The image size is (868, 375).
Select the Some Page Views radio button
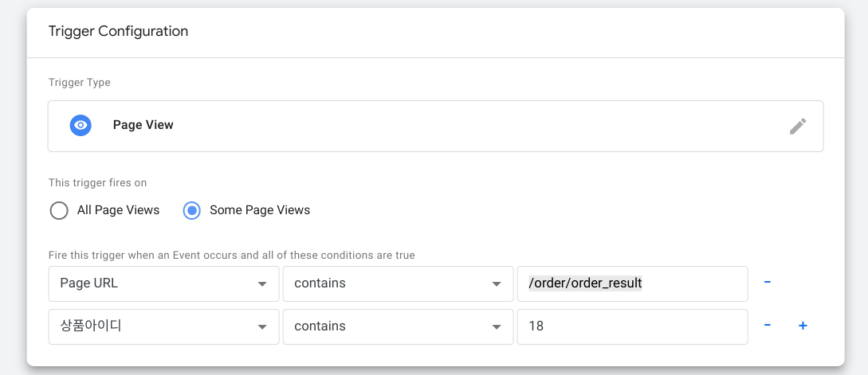point(191,211)
